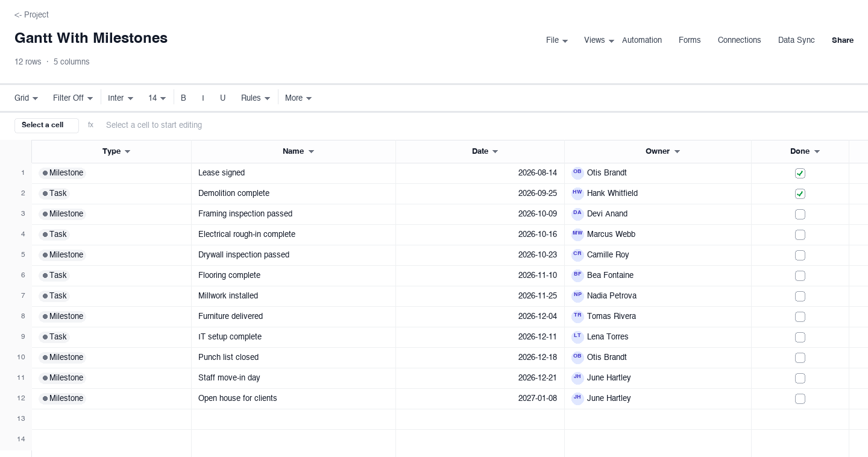Click the formula bar input field

[480, 125]
